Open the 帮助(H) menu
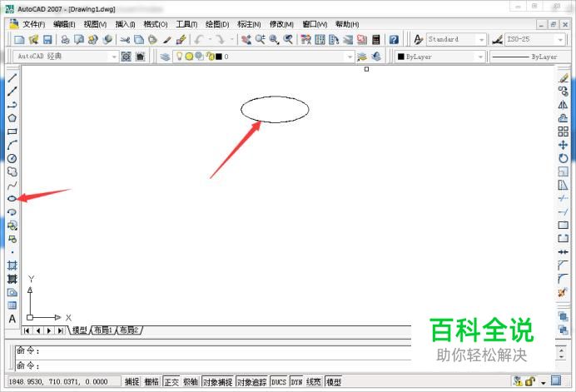 pyautogui.click(x=347, y=24)
